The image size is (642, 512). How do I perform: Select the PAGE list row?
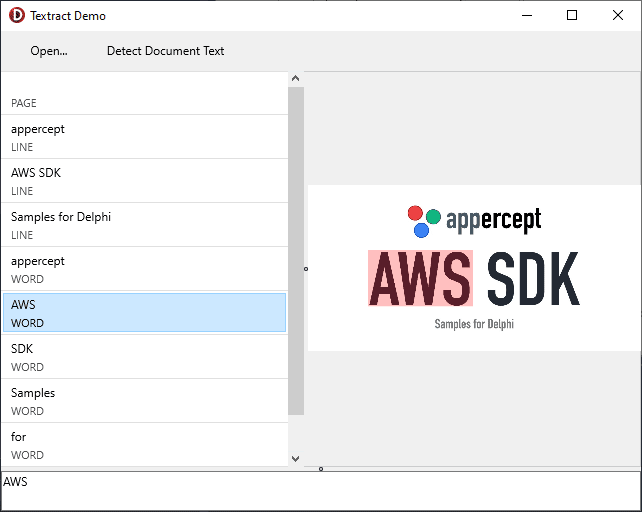(145, 94)
